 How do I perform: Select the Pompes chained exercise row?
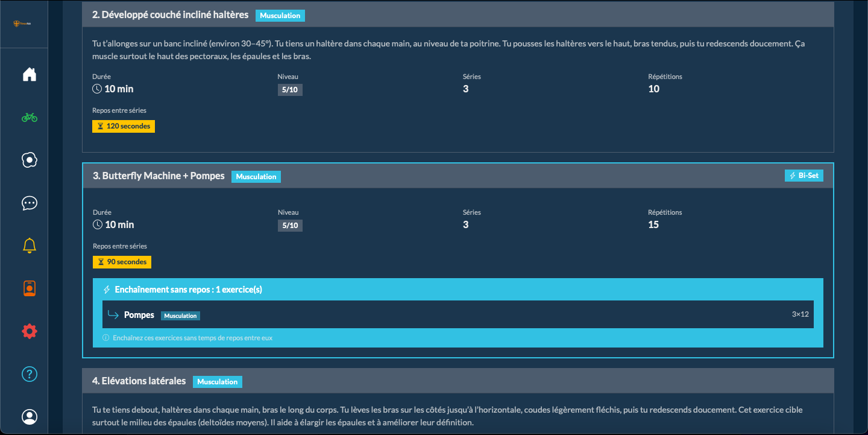(x=458, y=315)
